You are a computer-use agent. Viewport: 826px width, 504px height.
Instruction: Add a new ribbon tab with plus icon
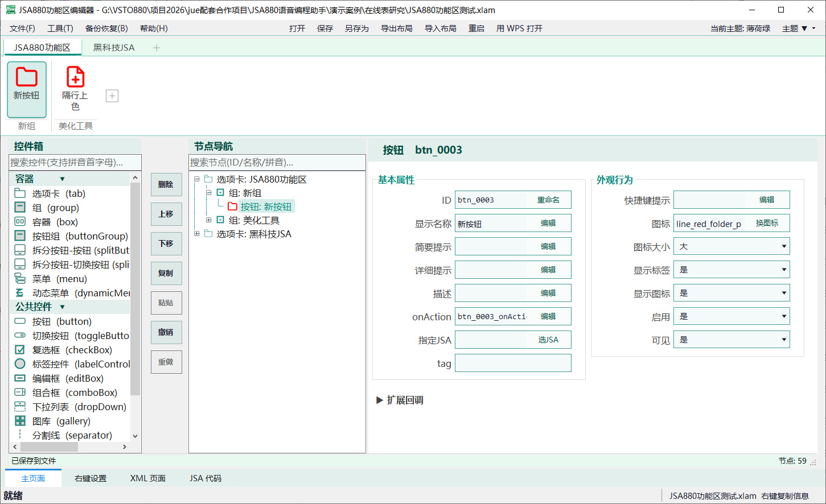(157, 48)
